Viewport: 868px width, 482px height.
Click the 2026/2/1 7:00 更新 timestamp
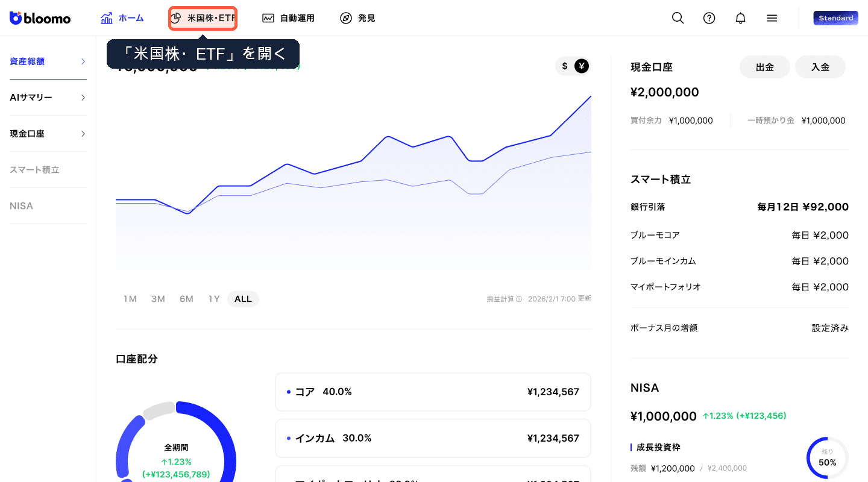pos(559,299)
